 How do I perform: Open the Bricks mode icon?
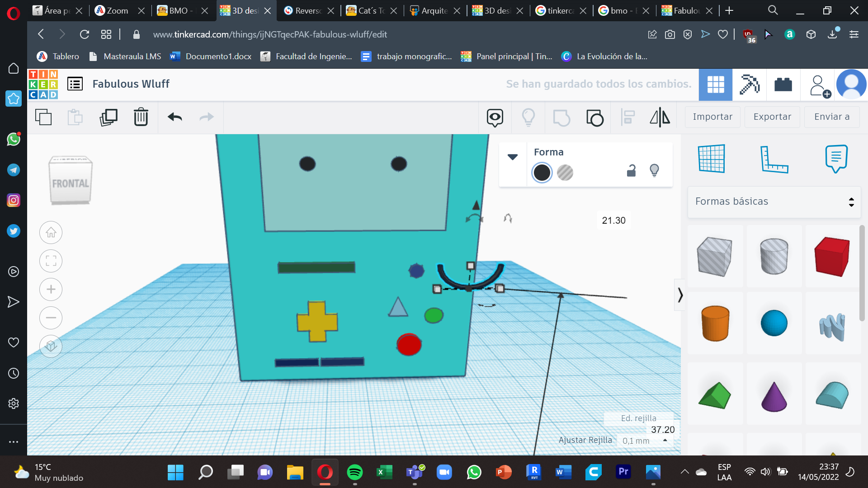click(783, 84)
